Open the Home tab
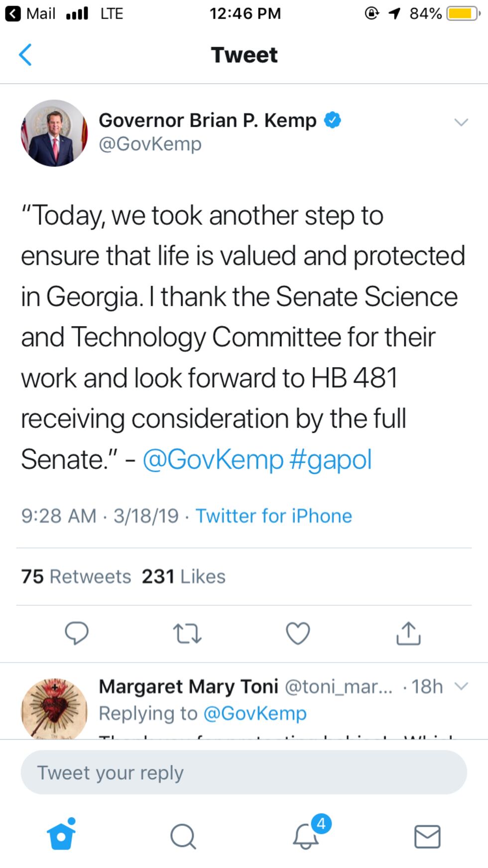 (61, 836)
